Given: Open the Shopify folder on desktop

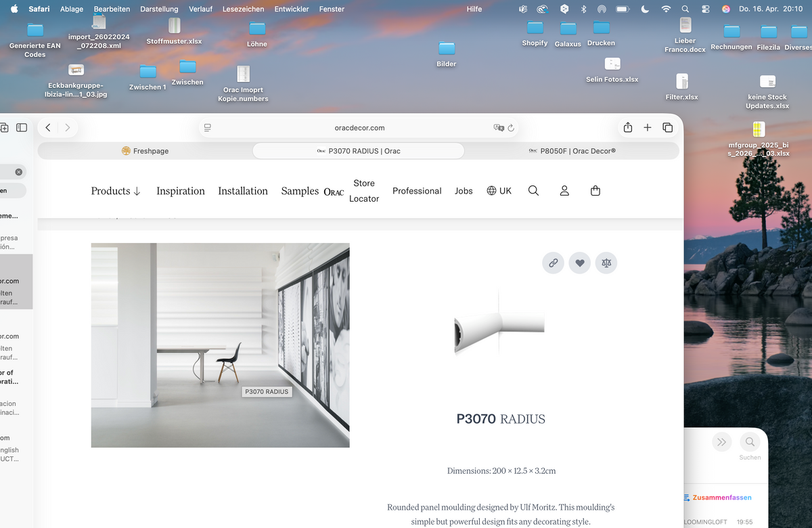Looking at the screenshot, I should 535,33.
